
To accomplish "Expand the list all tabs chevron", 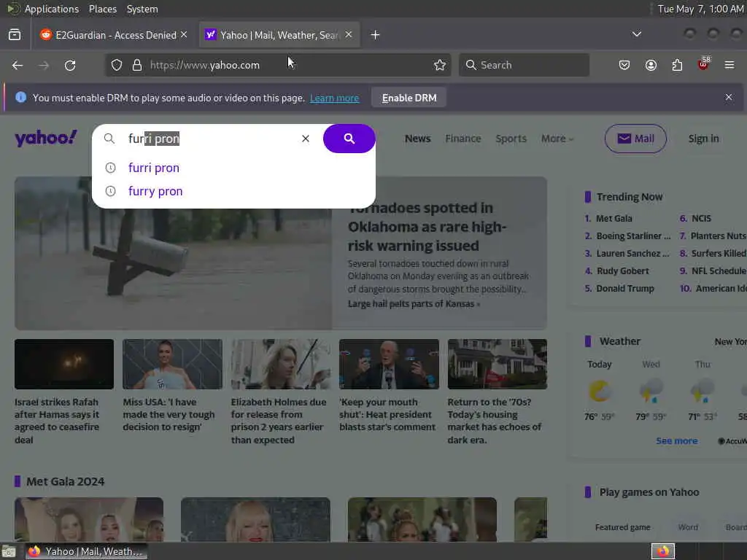I will (636, 34).
